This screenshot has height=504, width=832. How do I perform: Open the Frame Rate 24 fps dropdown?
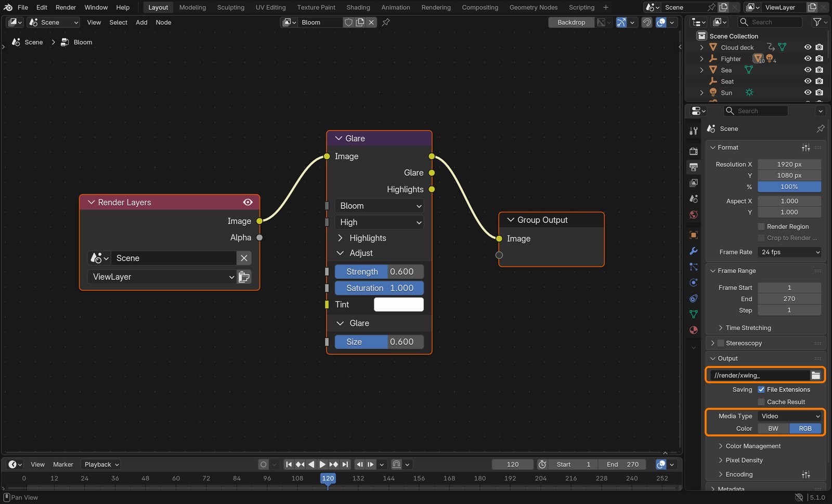point(789,252)
